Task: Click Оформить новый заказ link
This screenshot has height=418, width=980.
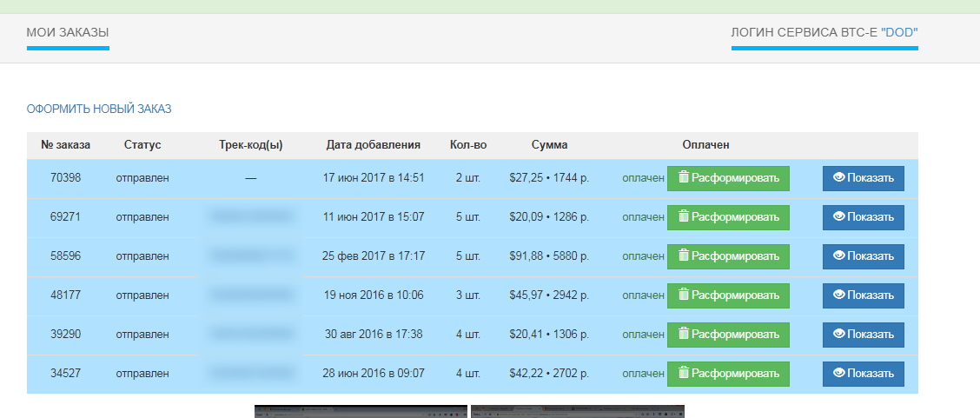Action: tap(99, 109)
